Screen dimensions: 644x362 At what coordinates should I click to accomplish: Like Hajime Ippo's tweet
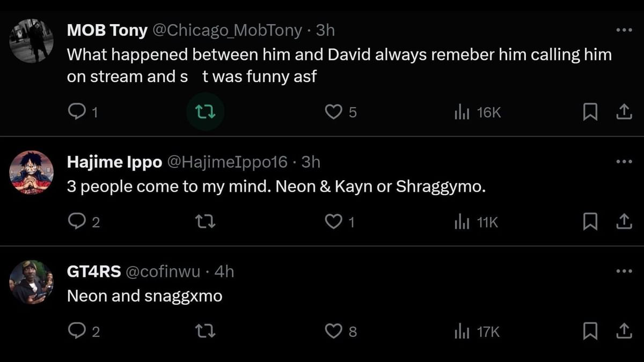tap(334, 222)
